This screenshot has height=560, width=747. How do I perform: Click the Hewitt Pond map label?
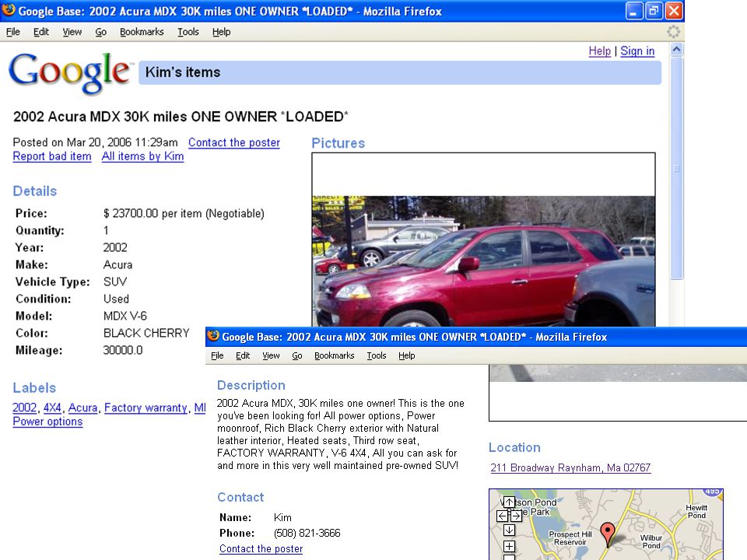click(x=696, y=512)
